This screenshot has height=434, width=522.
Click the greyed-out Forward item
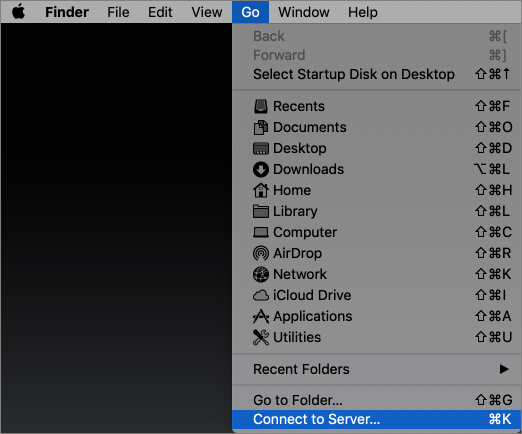tap(377, 55)
